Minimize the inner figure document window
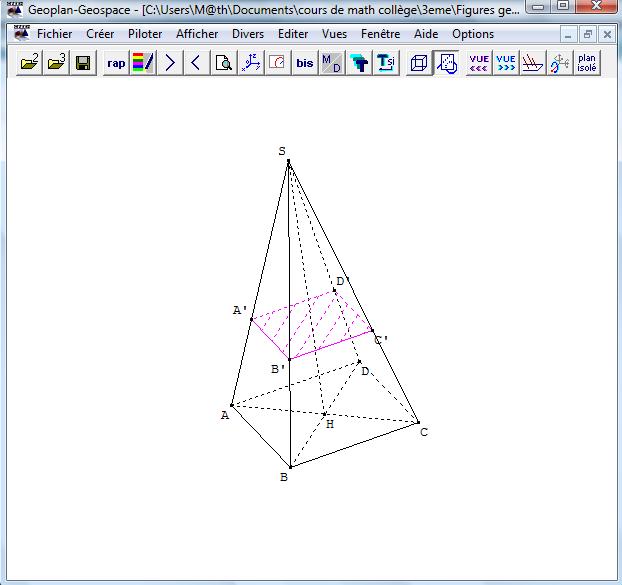 568,35
